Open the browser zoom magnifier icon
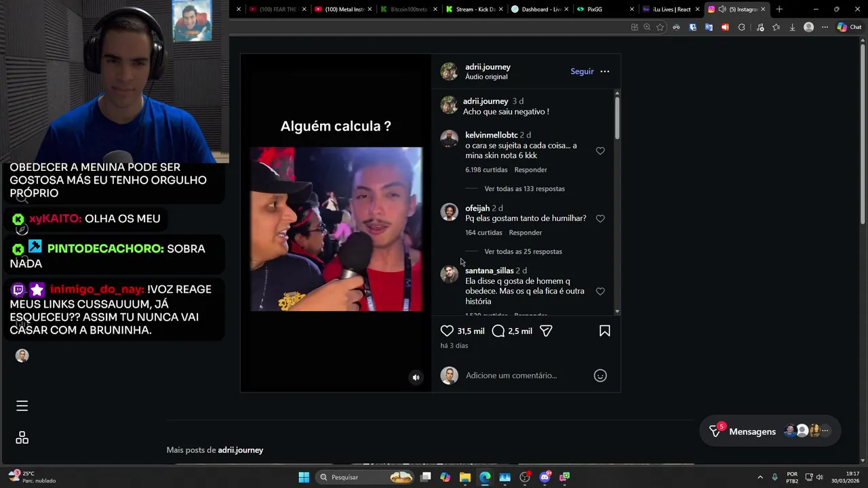Screen dimensions: 868x488 [647, 27]
